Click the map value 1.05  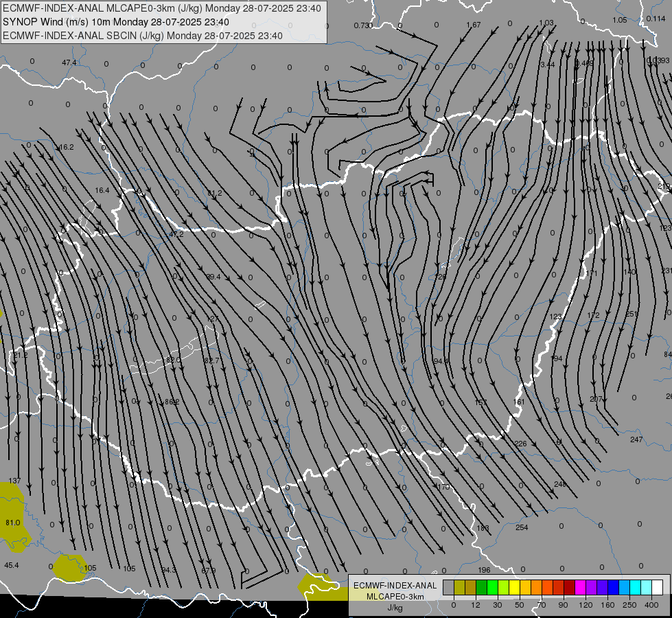[x=620, y=20]
